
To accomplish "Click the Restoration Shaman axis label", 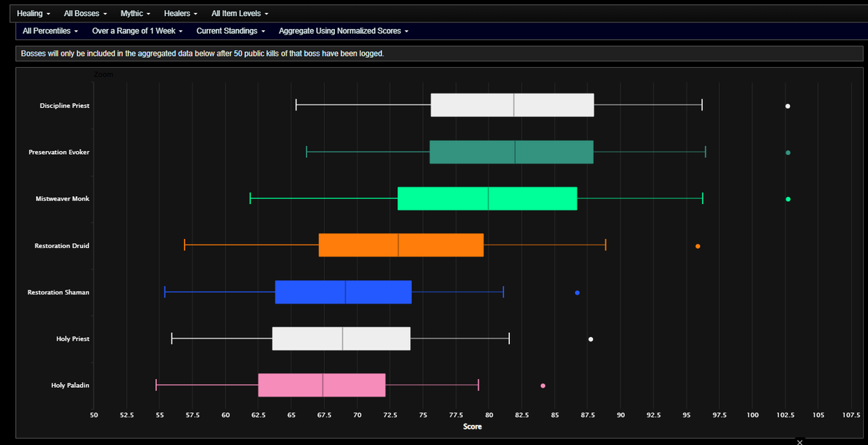I will (x=59, y=292).
